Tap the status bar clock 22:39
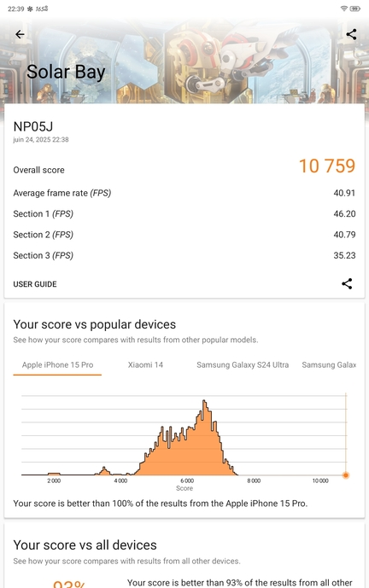This screenshot has width=369, height=588. coord(15,9)
